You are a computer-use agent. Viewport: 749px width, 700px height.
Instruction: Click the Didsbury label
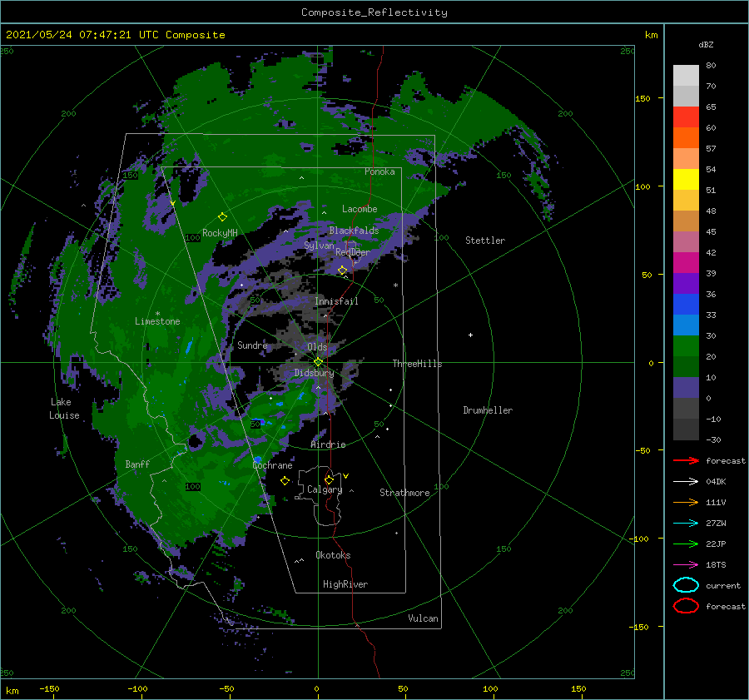coord(314,373)
